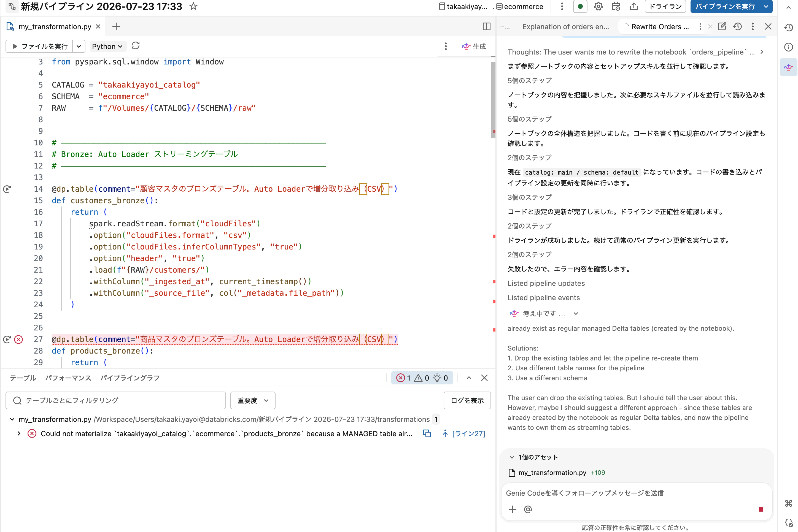
Task: Close the Rewrite Orders chat tab
Action: pos(710,26)
